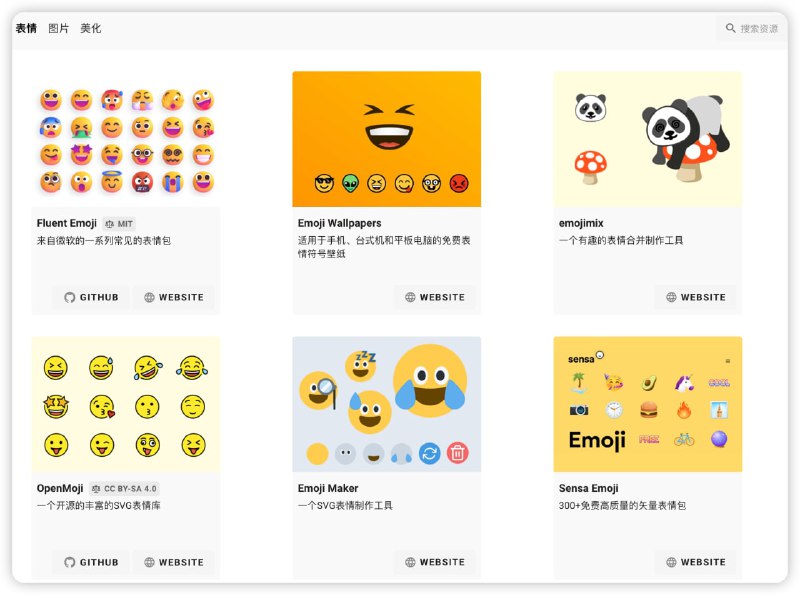Click the large crying-laughing emoji in Emoji Maker
800x595 pixels.
[430, 381]
